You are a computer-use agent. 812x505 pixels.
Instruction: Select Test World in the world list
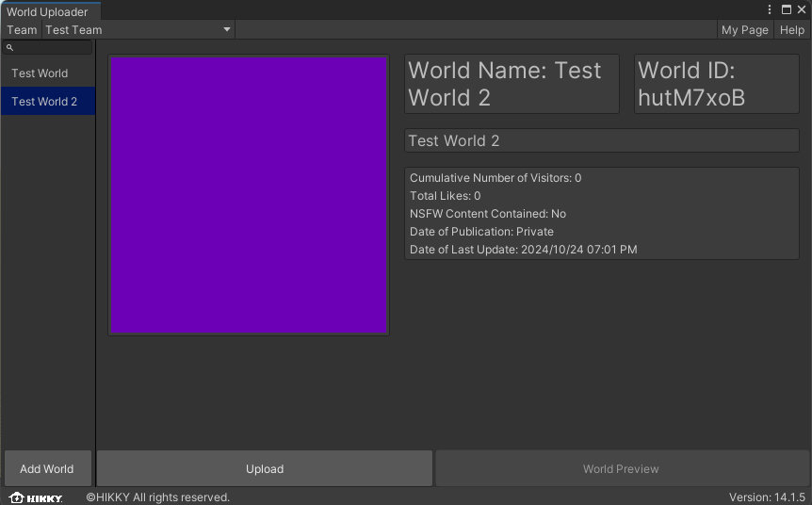[40, 73]
